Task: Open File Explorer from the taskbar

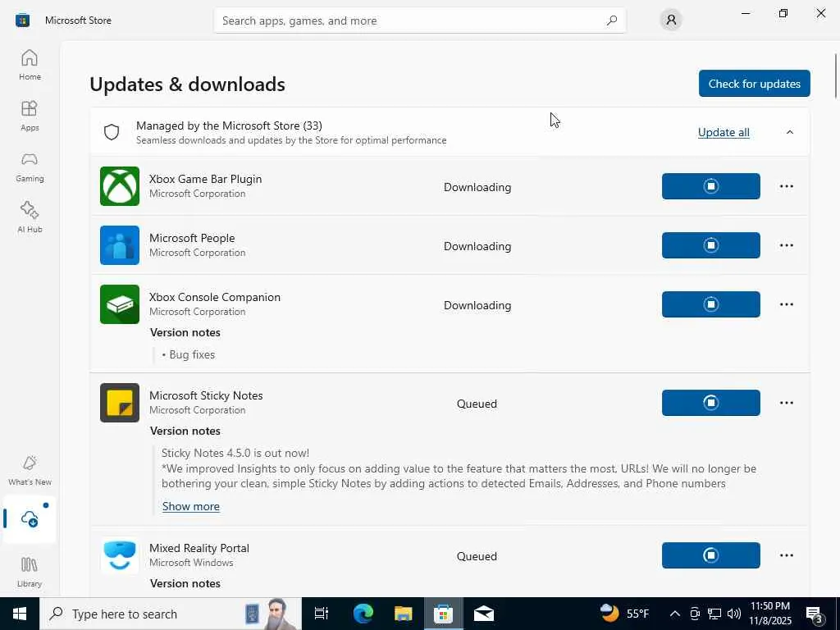Action: [403, 614]
